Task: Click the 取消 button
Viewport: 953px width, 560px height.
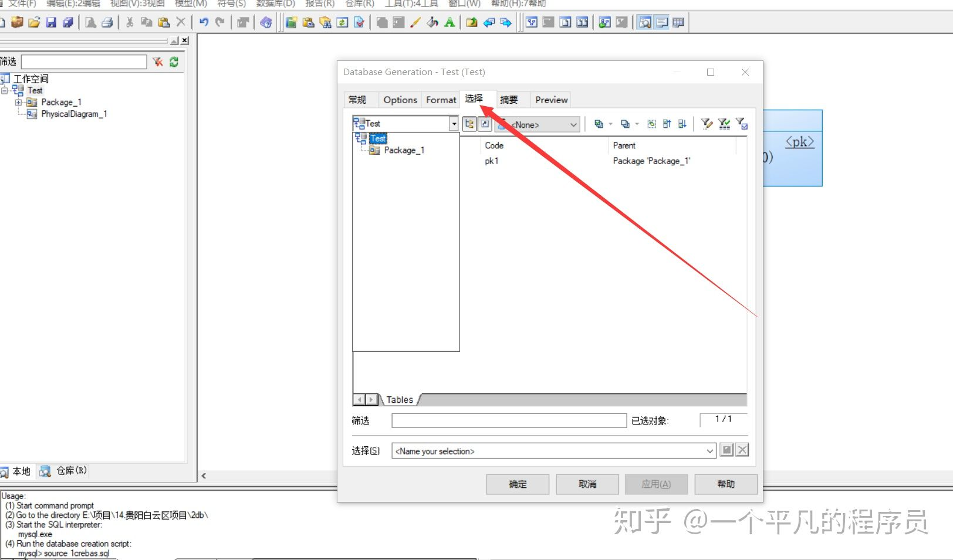Action: (587, 484)
